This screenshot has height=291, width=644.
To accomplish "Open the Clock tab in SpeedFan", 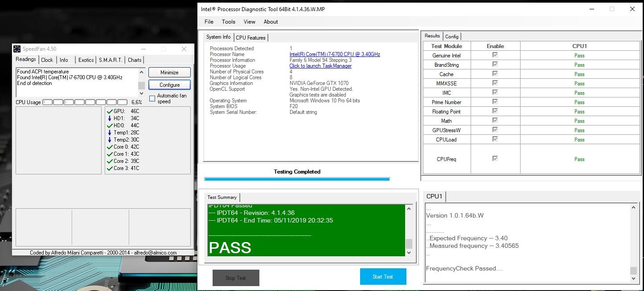I will click(47, 60).
